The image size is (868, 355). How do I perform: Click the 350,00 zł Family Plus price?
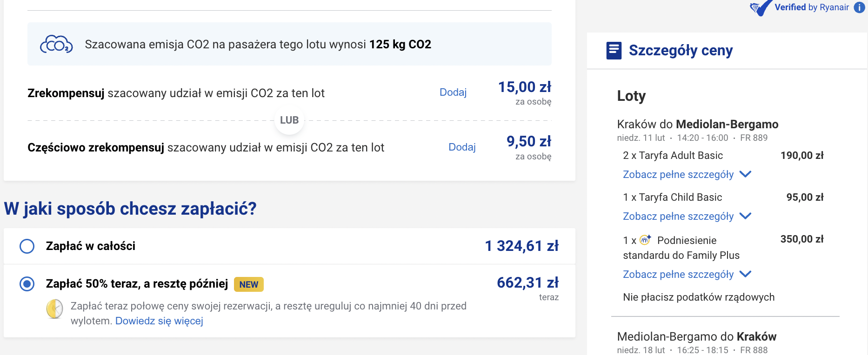(802, 239)
